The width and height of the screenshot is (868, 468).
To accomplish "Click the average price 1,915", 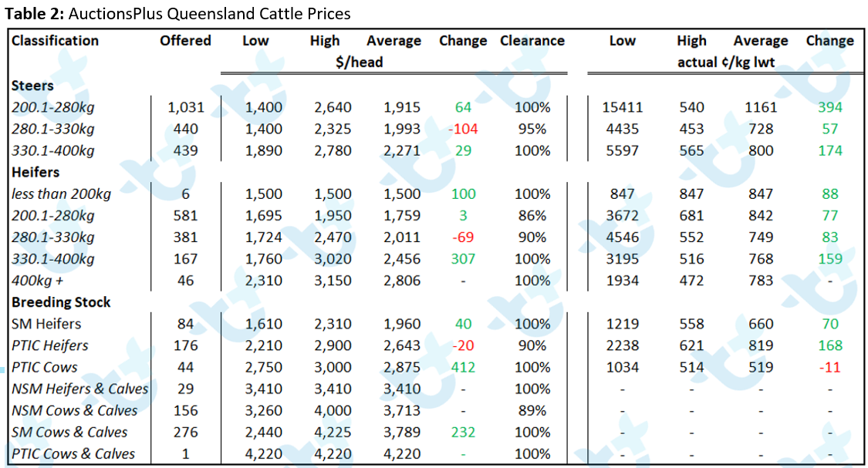I will click(402, 107).
